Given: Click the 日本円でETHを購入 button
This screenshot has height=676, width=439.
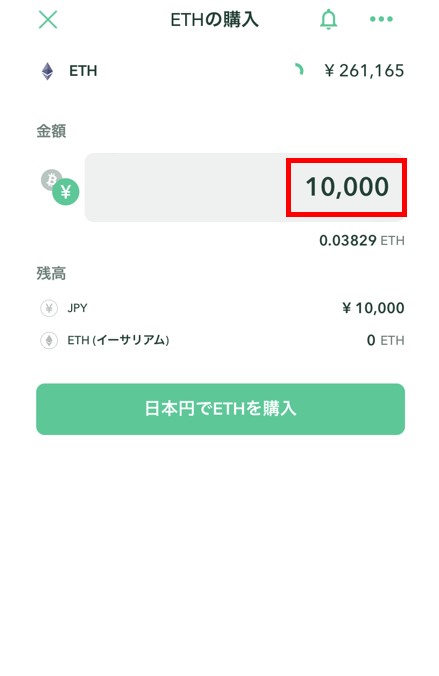Looking at the screenshot, I should [220, 409].
